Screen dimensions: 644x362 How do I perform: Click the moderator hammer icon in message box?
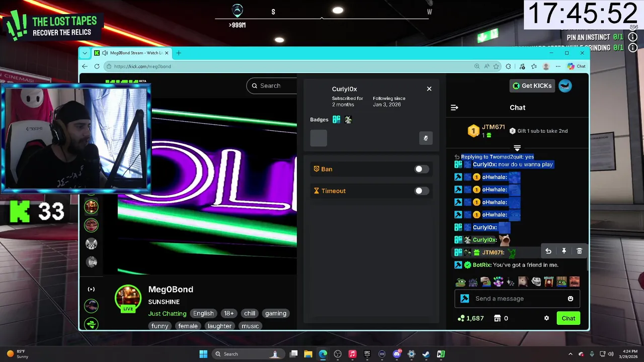coord(465,299)
